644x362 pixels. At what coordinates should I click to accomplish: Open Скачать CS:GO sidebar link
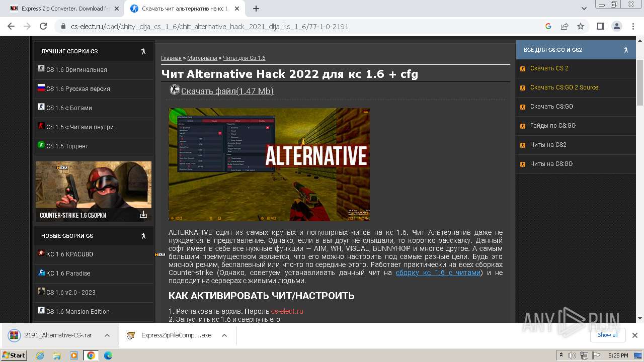point(552,107)
